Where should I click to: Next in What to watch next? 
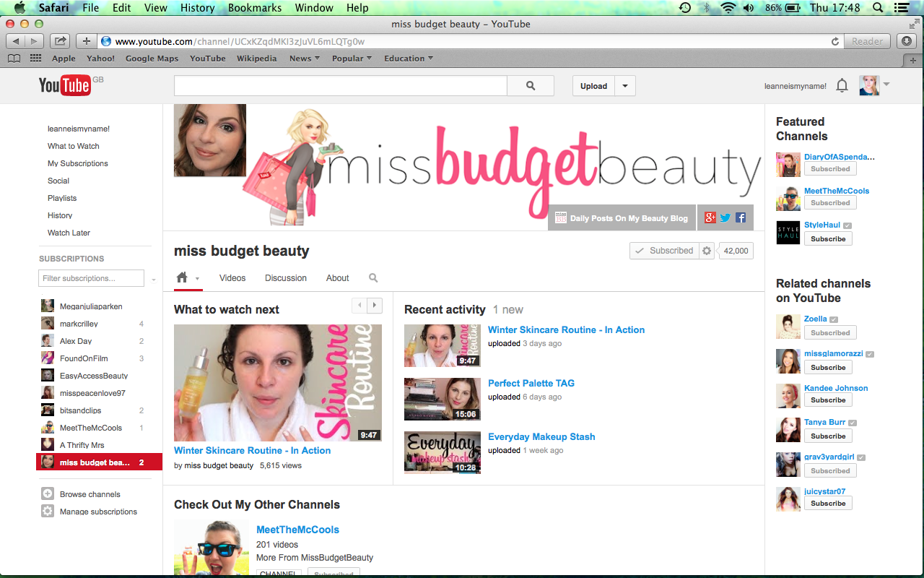tap(375, 306)
